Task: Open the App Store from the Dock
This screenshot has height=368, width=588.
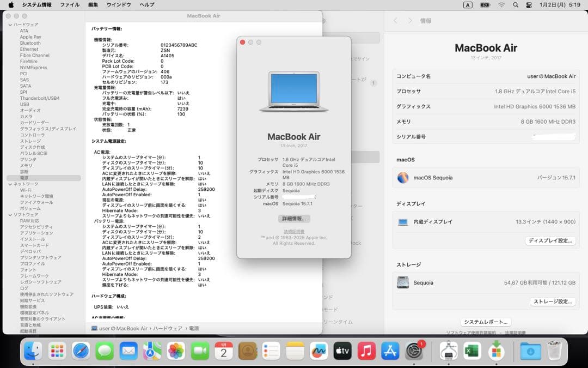Action: coord(389,352)
